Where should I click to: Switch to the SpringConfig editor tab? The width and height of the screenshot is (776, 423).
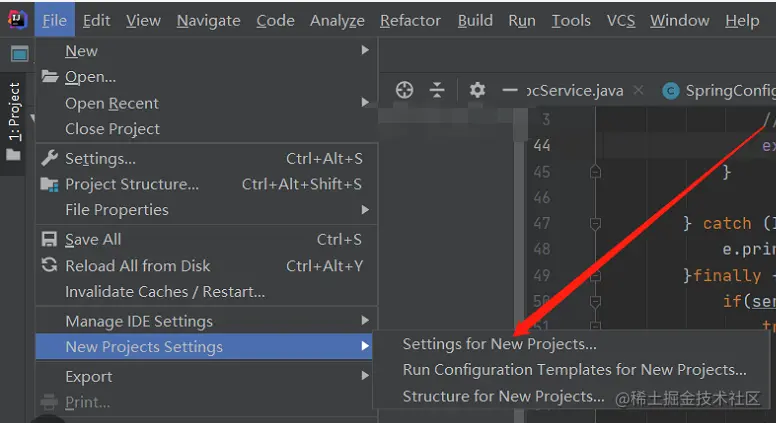pyautogui.click(x=722, y=90)
